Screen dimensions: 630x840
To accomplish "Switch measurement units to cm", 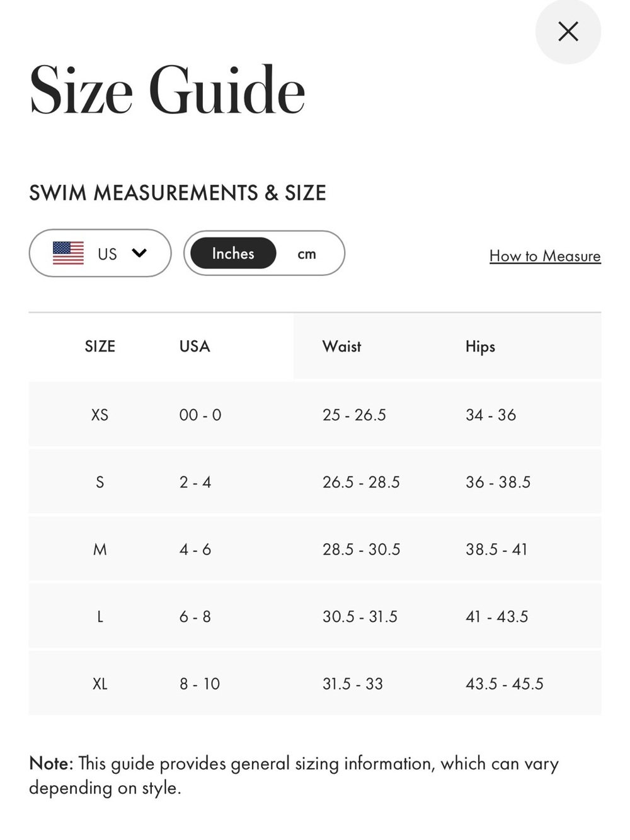I will point(307,254).
